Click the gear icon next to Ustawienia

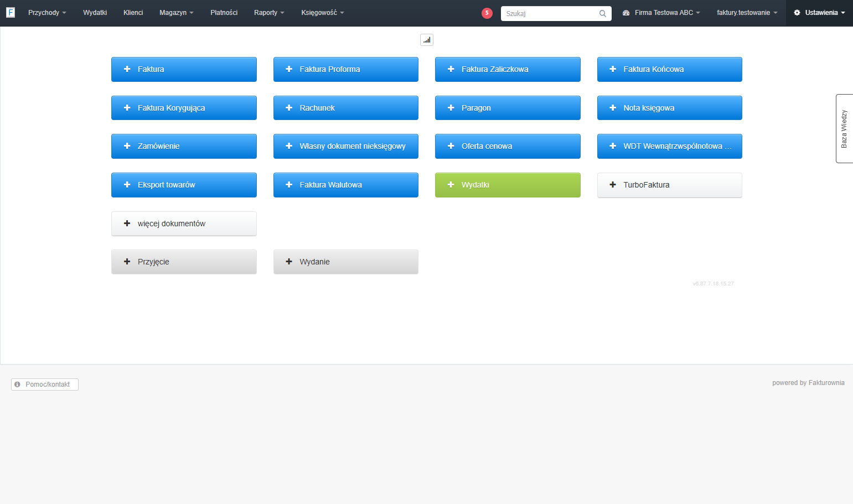(x=797, y=13)
